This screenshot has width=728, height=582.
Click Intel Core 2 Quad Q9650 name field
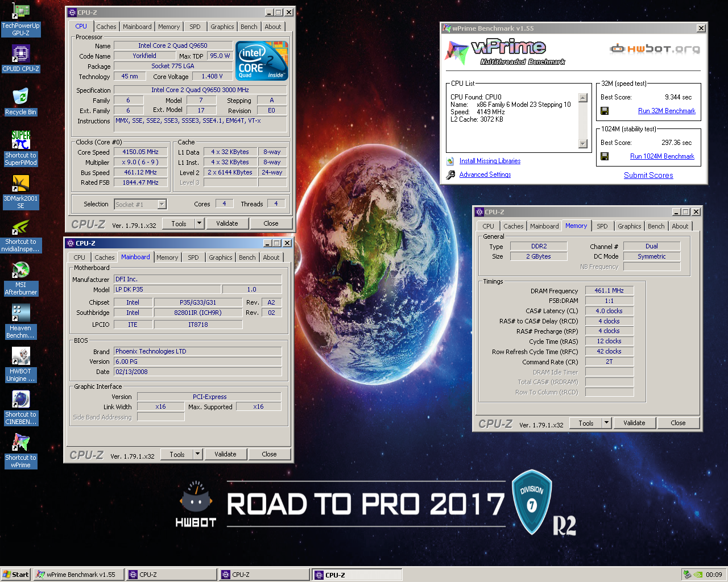pyautogui.click(x=173, y=45)
